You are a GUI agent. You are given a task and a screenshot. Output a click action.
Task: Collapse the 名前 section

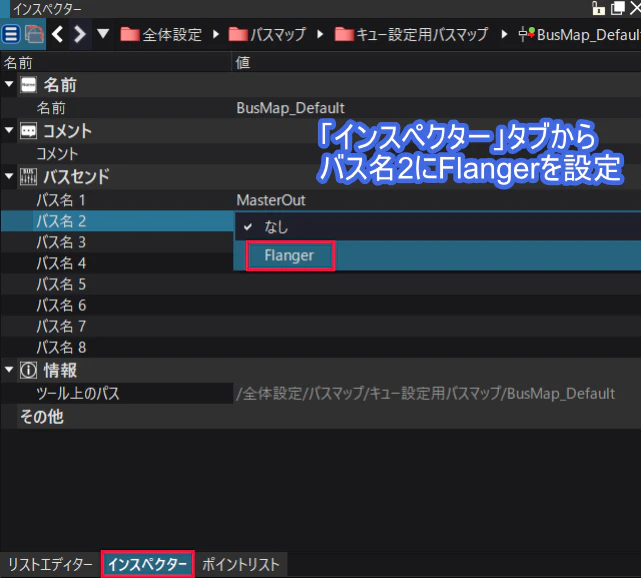(x=9, y=84)
